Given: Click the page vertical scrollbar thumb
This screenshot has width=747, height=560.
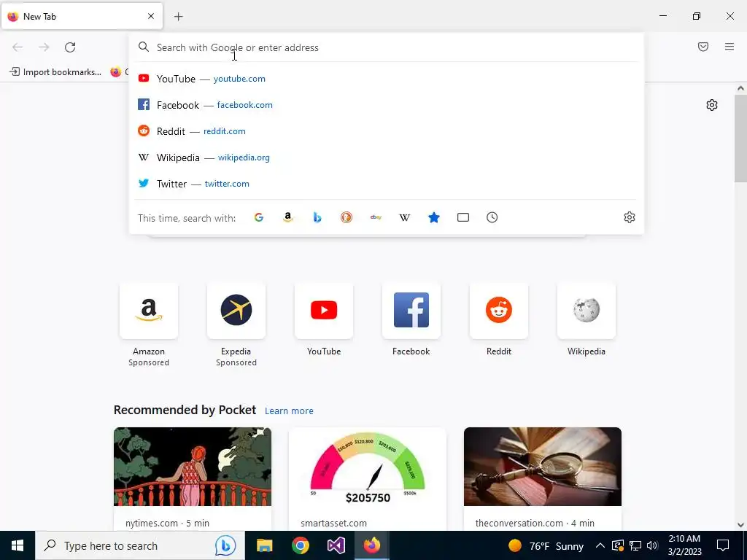Looking at the screenshot, I should pos(740,138).
